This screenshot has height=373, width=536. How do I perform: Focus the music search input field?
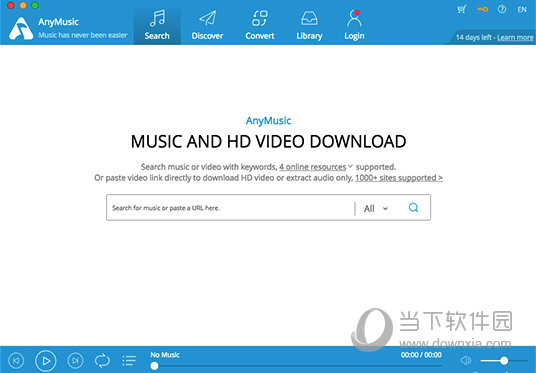click(231, 208)
